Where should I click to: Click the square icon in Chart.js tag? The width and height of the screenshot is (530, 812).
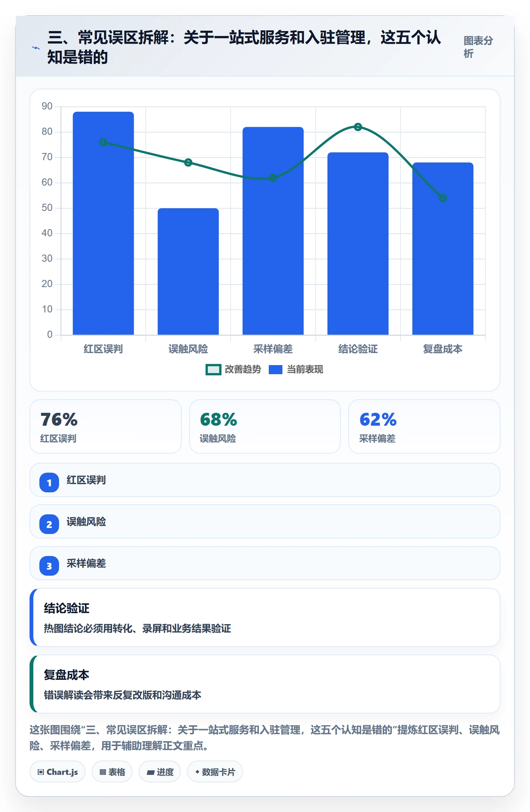[41, 772]
